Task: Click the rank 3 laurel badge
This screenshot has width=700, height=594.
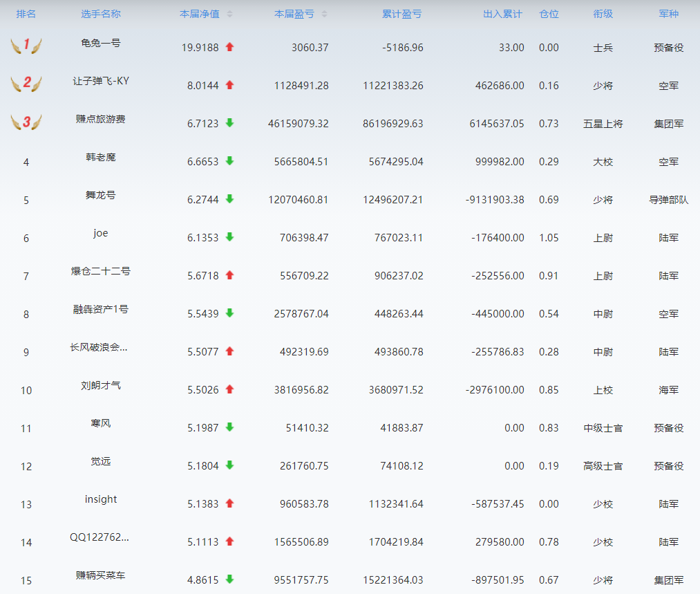Action: (x=26, y=122)
